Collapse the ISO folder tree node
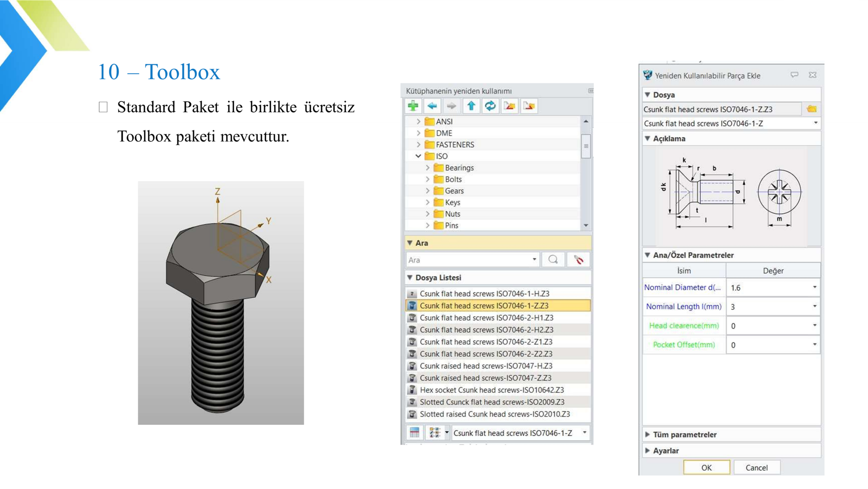The width and height of the screenshot is (868, 489). (x=418, y=156)
